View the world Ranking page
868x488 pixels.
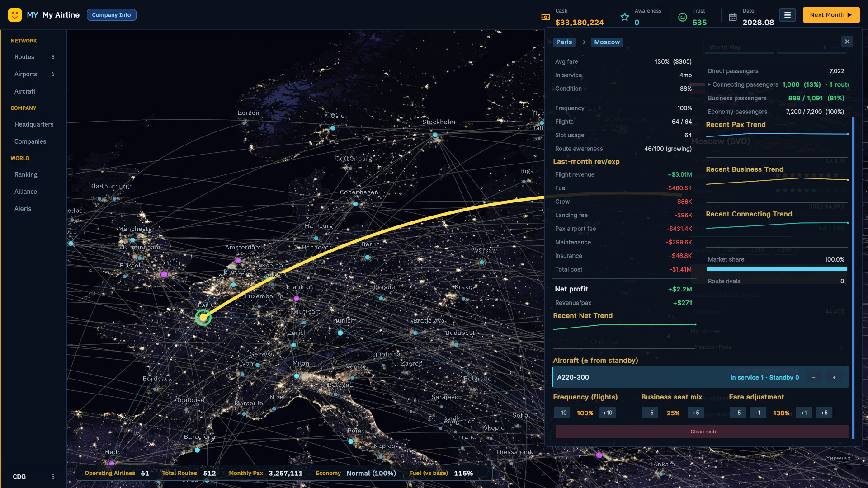[33, 174]
